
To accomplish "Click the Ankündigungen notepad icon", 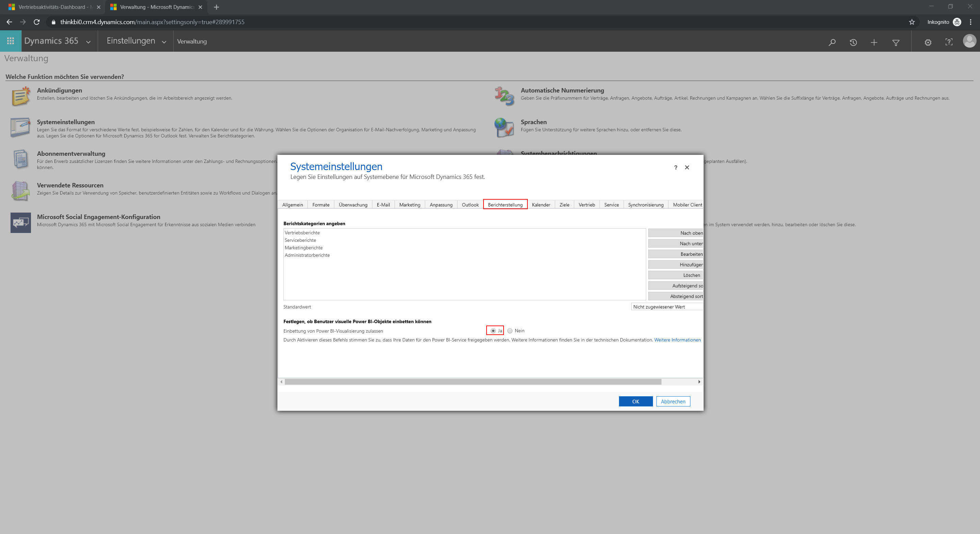I will (20, 96).
